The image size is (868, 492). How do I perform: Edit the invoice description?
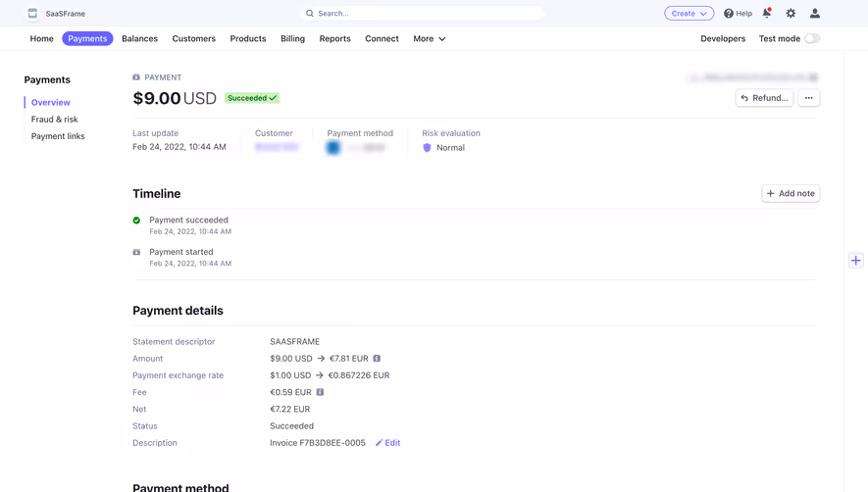point(388,443)
